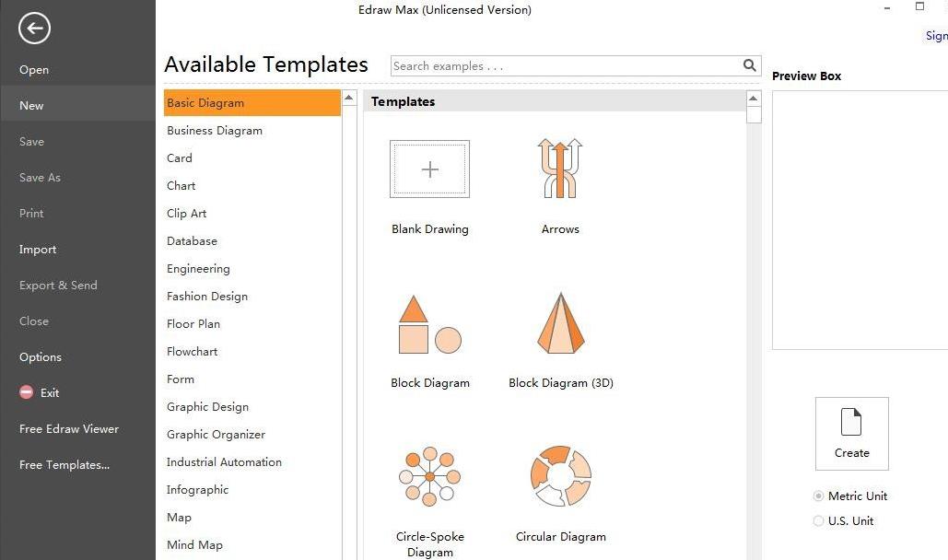
Task: Select the Database category
Action: pyautogui.click(x=192, y=240)
